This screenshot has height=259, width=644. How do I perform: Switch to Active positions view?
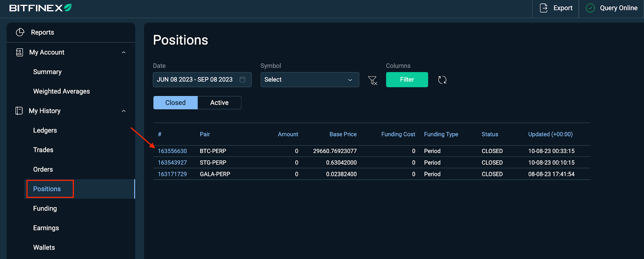[219, 103]
